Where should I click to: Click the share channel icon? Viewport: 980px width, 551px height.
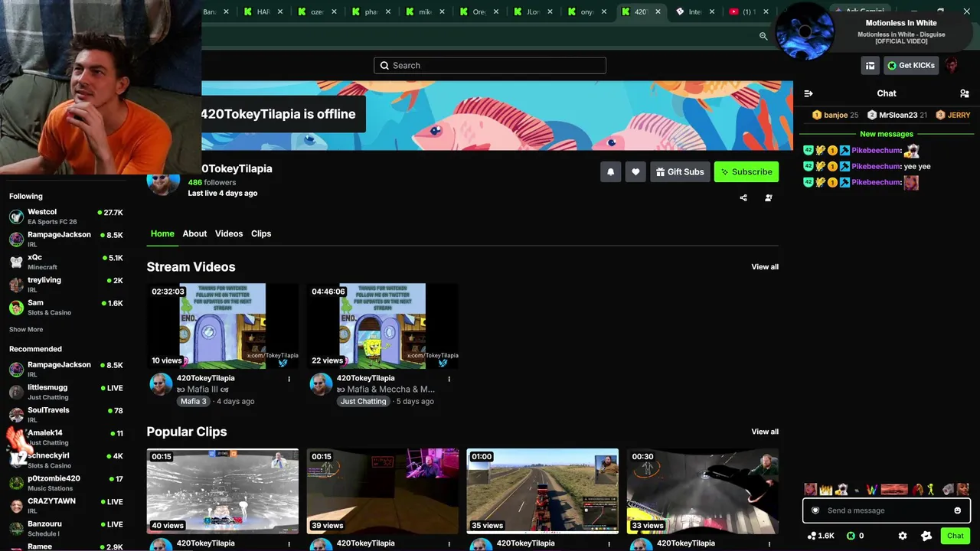[x=743, y=197]
